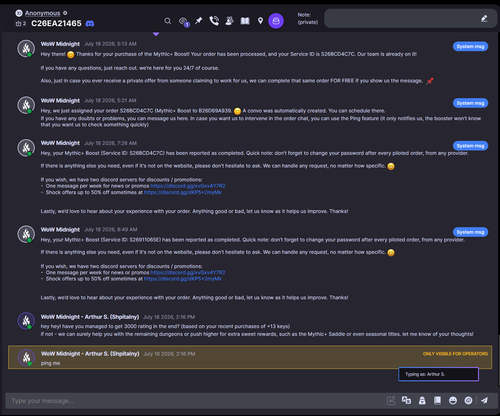The image size is (500, 416).
Task: Click the edit pencil icon in note field
Action: (x=484, y=19)
